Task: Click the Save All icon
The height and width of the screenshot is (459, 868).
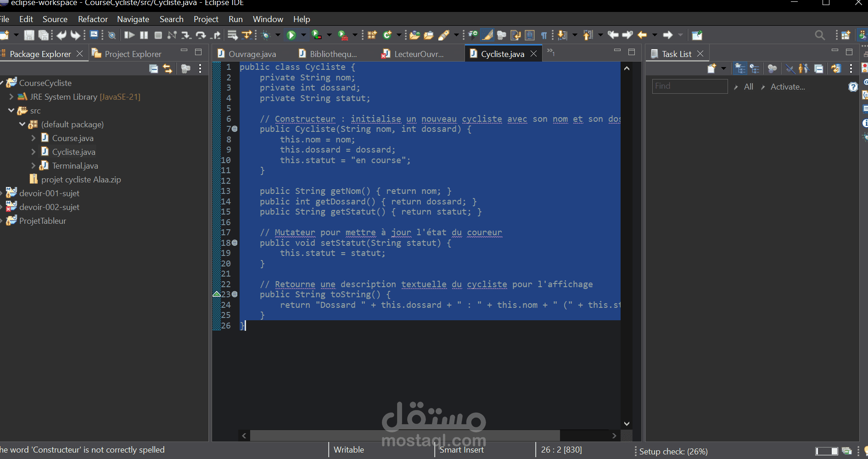Action: click(44, 35)
